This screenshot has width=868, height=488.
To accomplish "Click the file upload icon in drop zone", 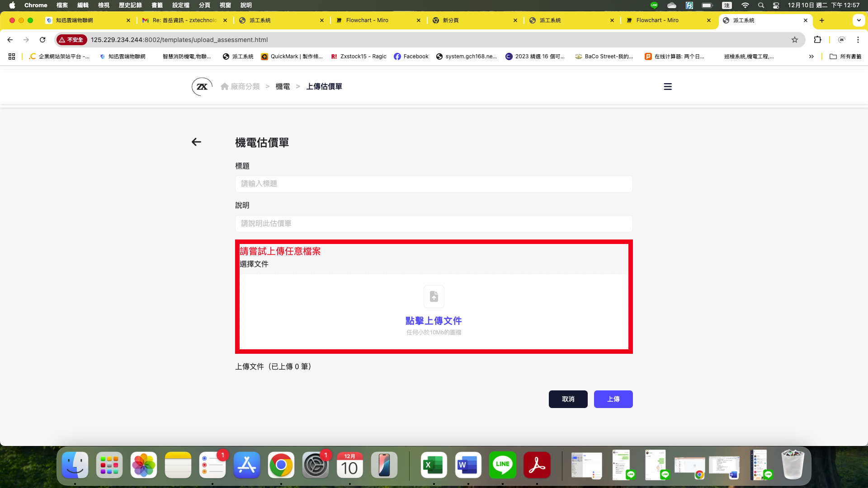I will click(434, 296).
